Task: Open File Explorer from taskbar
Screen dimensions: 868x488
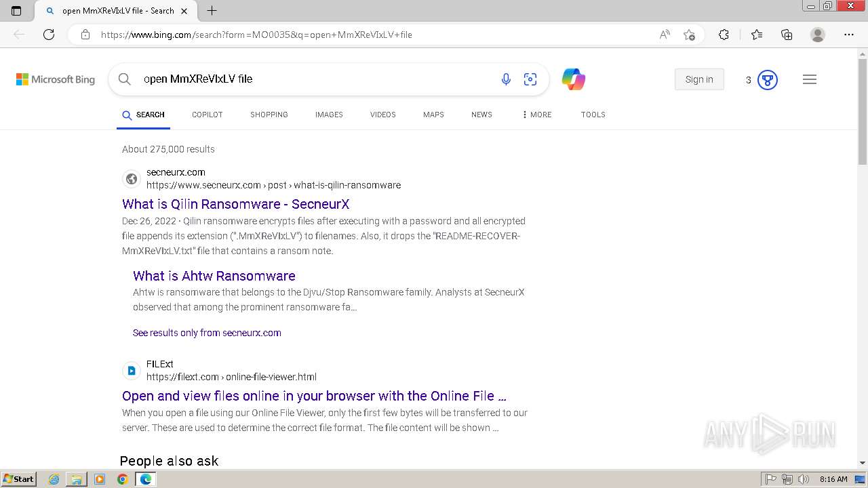Action: pyautogui.click(x=77, y=479)
